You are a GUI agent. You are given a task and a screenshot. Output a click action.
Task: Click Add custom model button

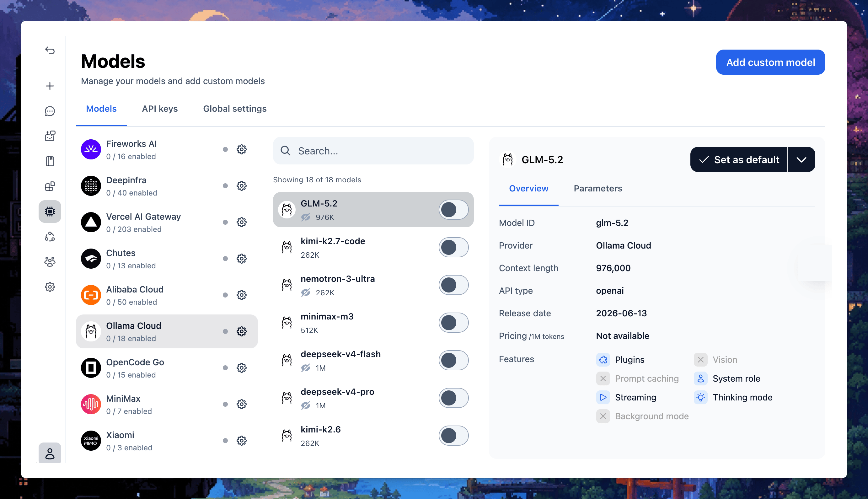click(770, 62)
